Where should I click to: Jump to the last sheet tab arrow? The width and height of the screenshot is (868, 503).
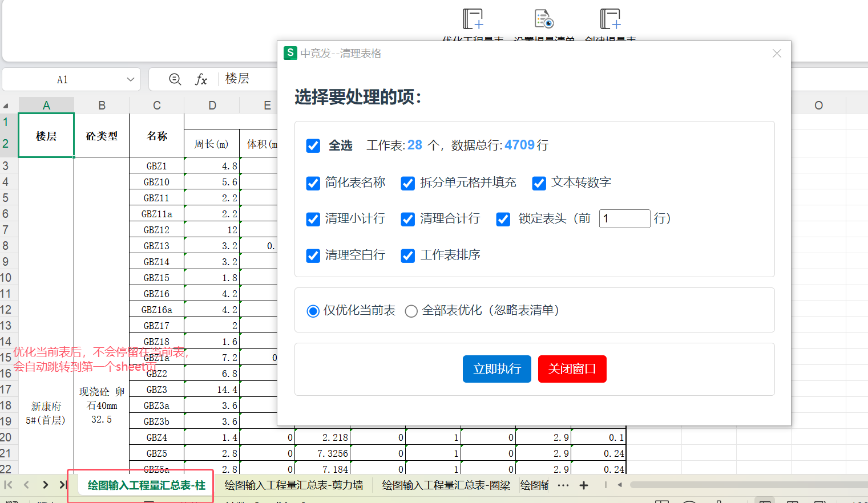63,485
